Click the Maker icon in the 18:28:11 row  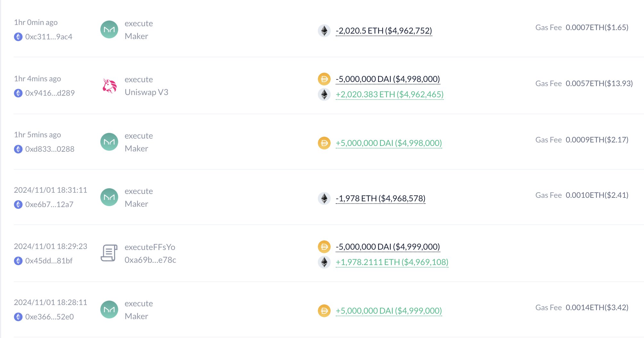tap(109, 310)
